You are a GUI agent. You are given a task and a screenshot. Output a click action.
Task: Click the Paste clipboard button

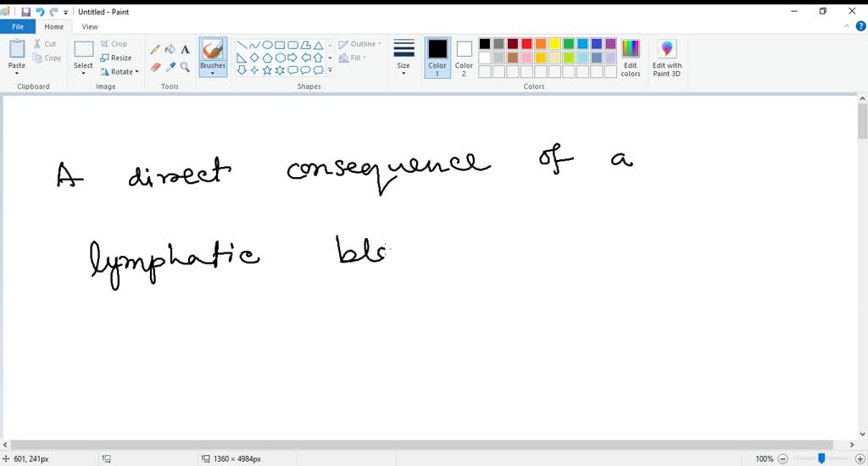[17, 50]
